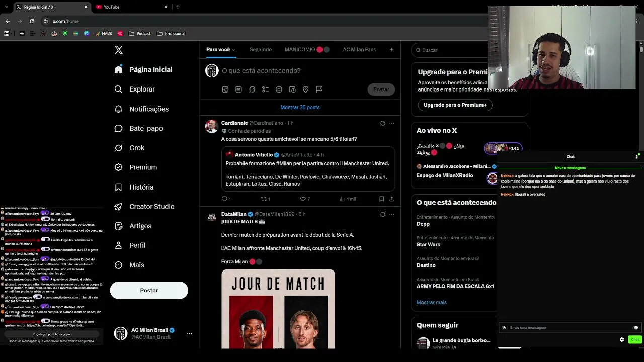Open Grok in the sidebar
This screenshot has width=644, height=362.
click(129, 148)
